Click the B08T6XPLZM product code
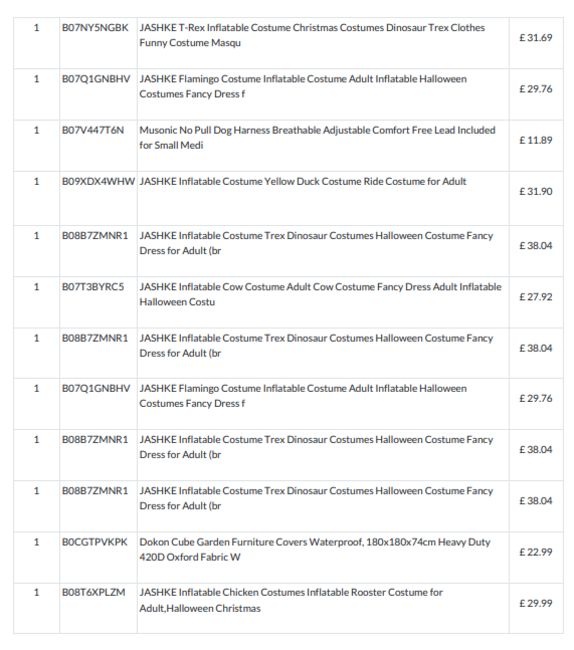The width and height of the screenshot is (574, 650). (93, 593)
